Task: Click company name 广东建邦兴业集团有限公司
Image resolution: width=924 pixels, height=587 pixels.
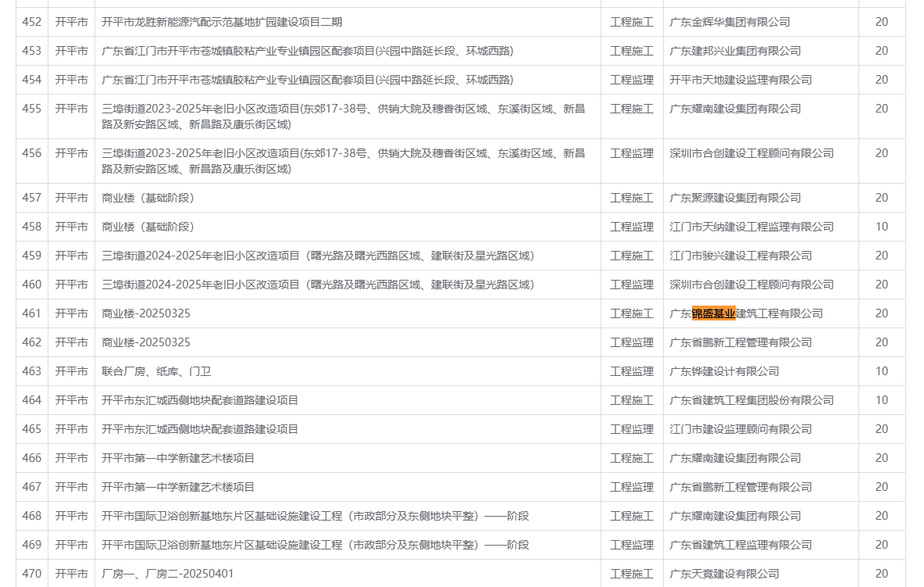Action: click(735, 51)
